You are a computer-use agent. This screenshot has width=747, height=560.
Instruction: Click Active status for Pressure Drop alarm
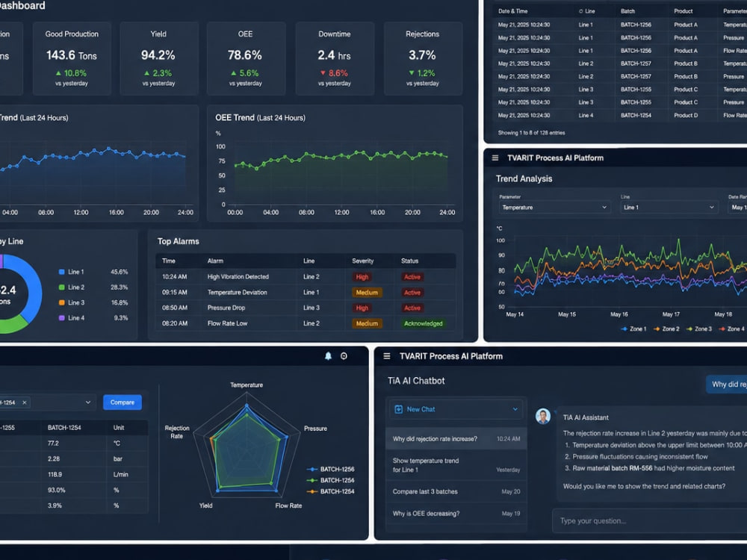click(x=412, y=308)
